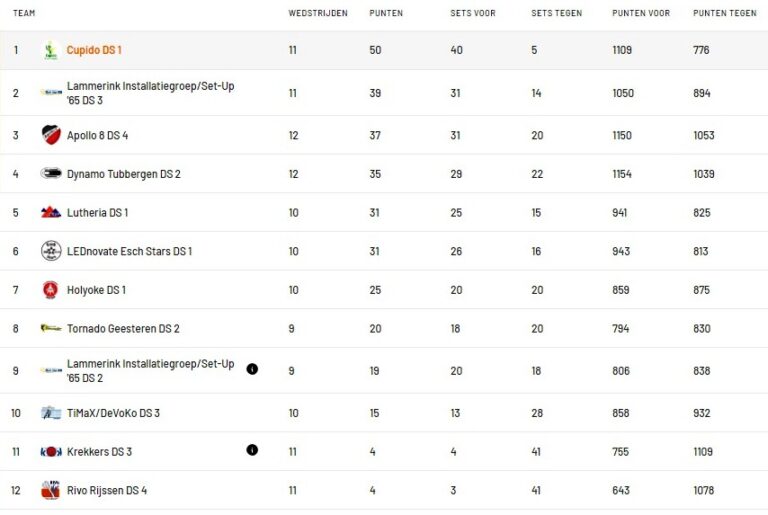Click the Tornado Geesteren DS 2 logo
The width and height of the screenshot is (768, 515).
tap(51, 328)
